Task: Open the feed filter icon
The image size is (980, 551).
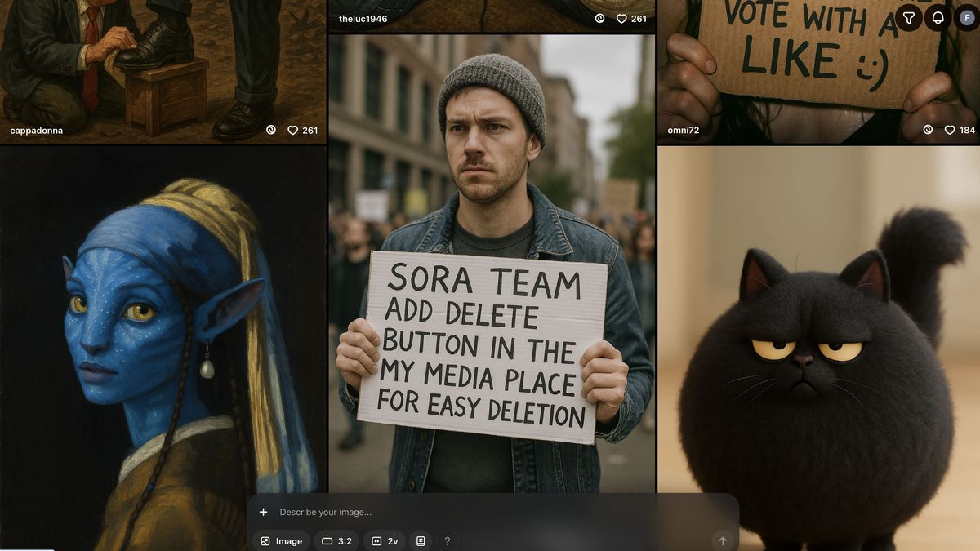Action: pos(908,17)
